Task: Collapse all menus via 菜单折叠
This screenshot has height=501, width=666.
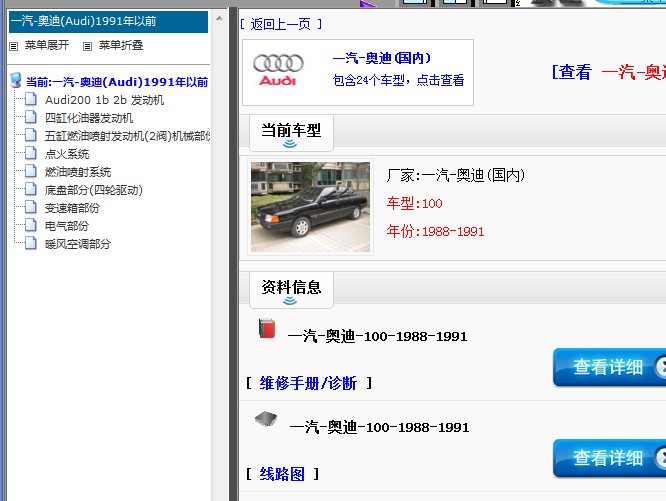Action: pyautogui.click(x=121, y=45)
